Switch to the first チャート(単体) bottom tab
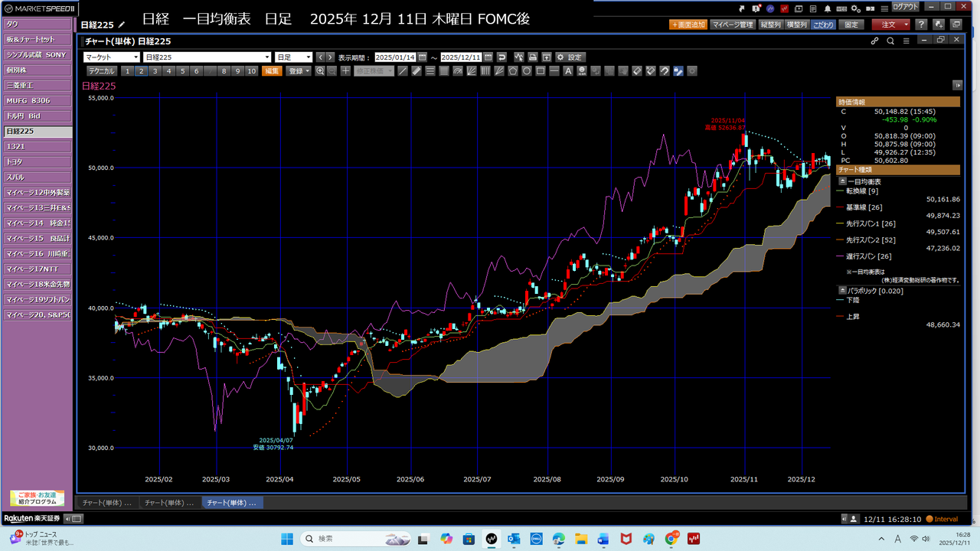This screenshot has width=980, height=551. [106, 503]
